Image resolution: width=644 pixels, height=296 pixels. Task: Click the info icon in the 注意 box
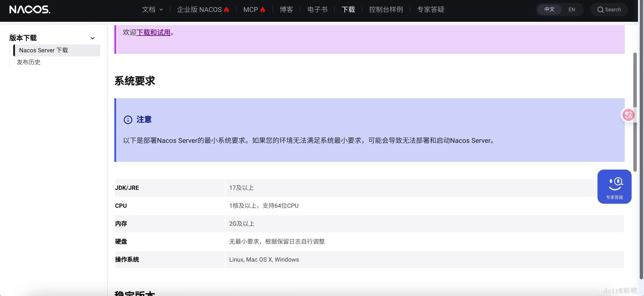pyautogui.click(x=128, y=120)
